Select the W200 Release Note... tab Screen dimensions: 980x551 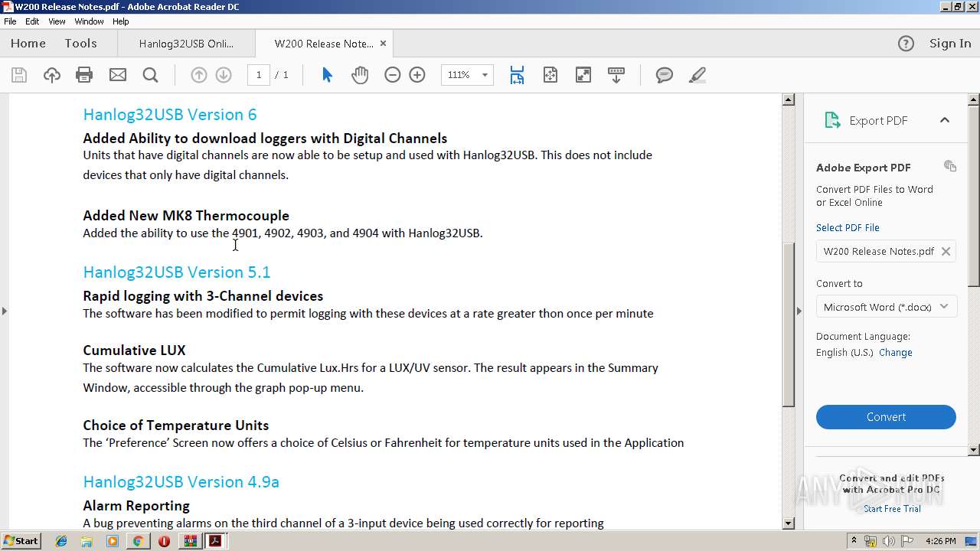(x=324, y=44)
